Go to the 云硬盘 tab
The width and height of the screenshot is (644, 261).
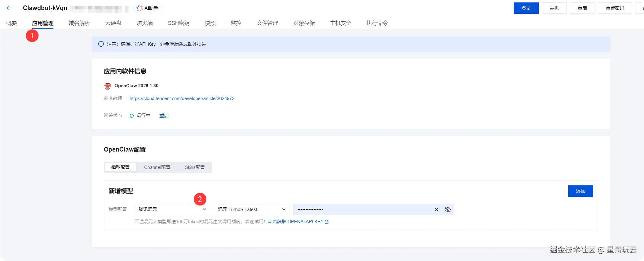click(113, 23)
